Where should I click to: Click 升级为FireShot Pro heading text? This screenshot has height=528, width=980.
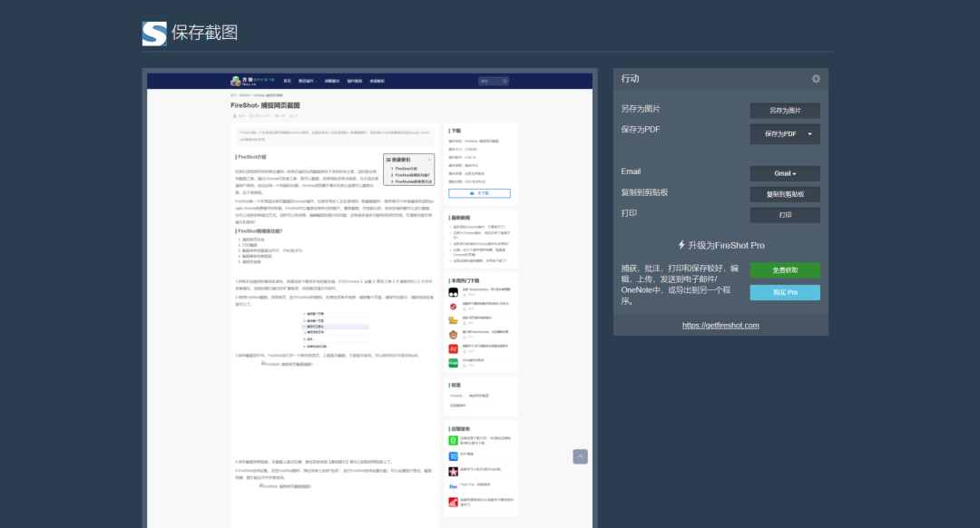(x=726, y=246)
